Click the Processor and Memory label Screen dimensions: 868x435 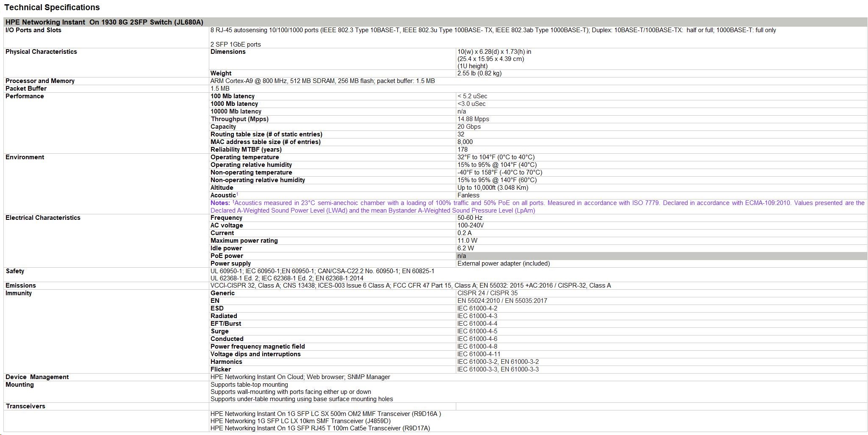(x=40, y=81)
